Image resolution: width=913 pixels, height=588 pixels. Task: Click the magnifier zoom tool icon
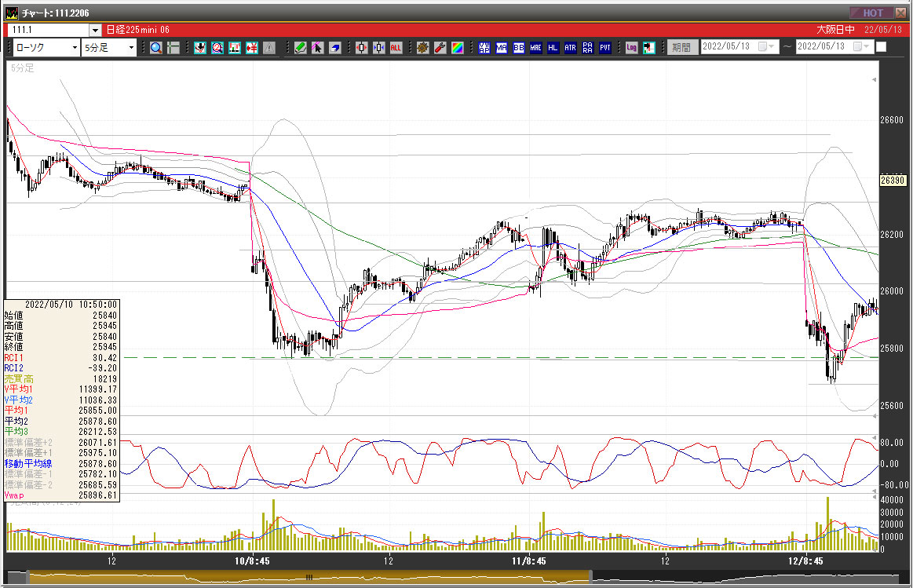156,48
